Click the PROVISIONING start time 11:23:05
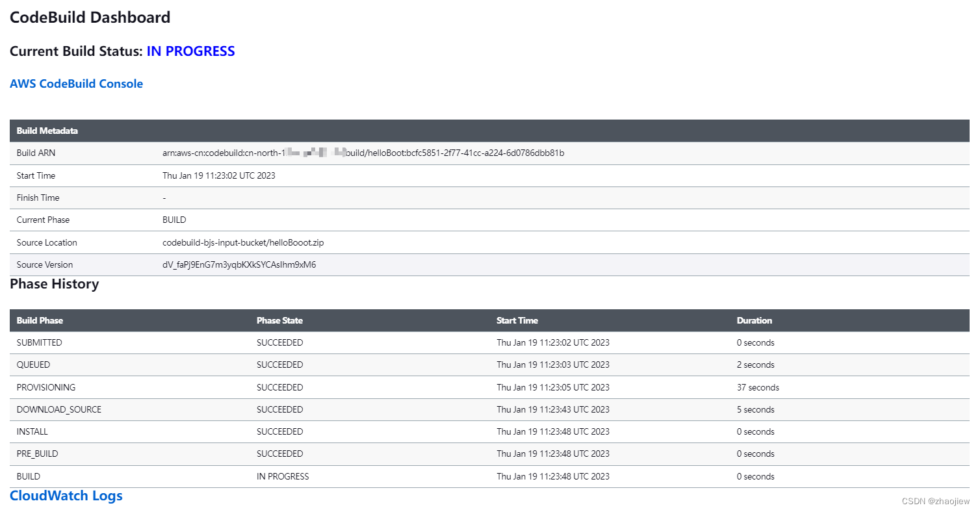The image size is (980, 512). (553, 387)
